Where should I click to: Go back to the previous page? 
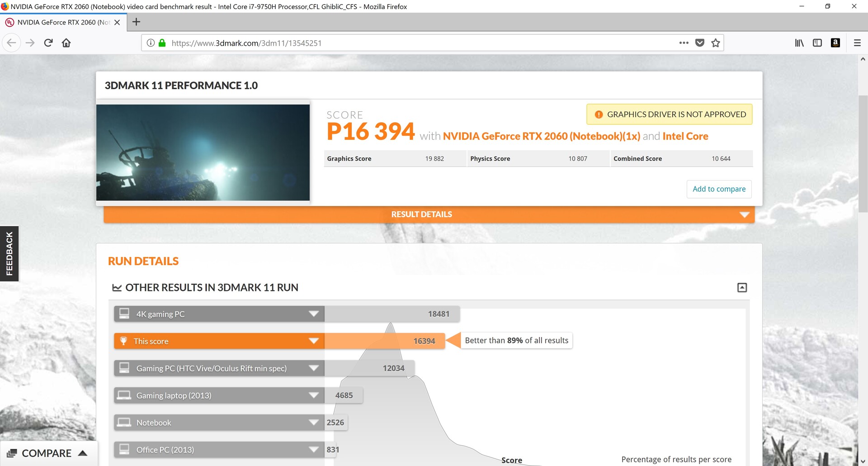tap(12, 43)
